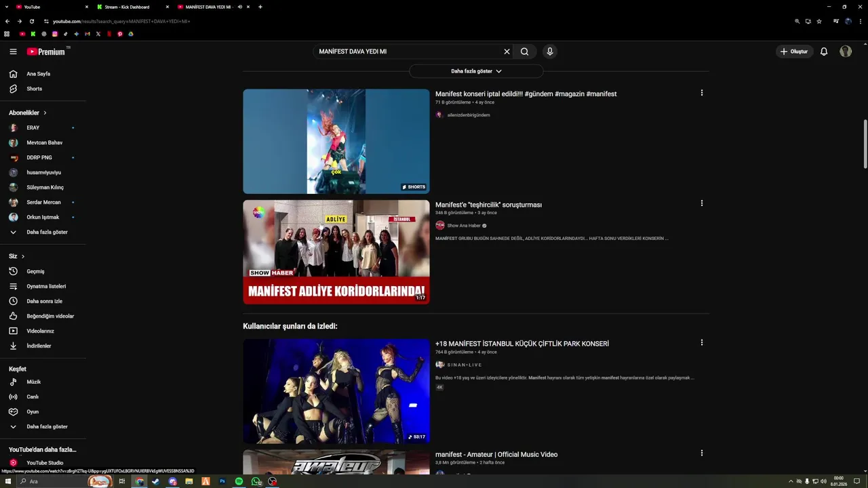The height and width of the screenshot is (488, 868).
Task: Open ailenizdenbirigündem channel link
Action: tap(468, 115)
